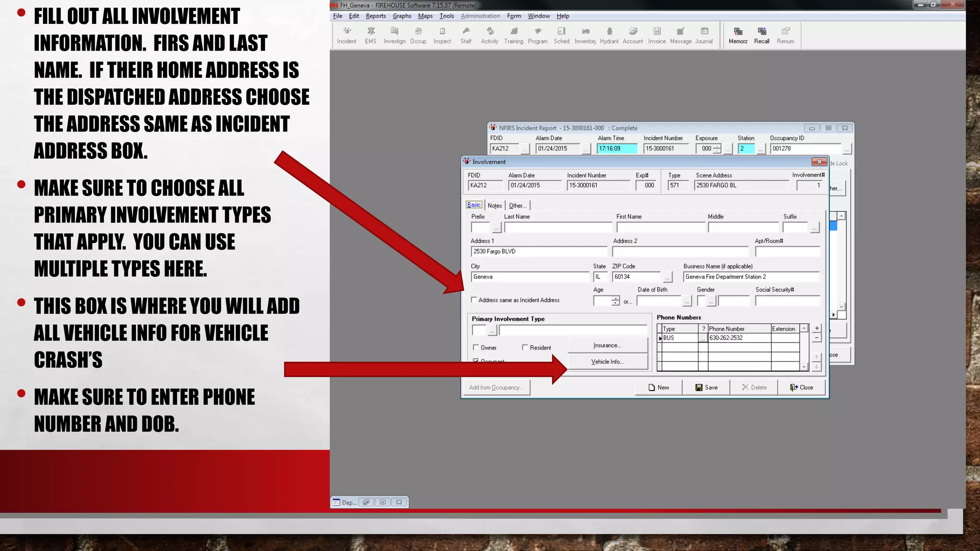Click the Recall toolbar icon
The height and width of the screenshot is (551, 980).
click(762, 35)
